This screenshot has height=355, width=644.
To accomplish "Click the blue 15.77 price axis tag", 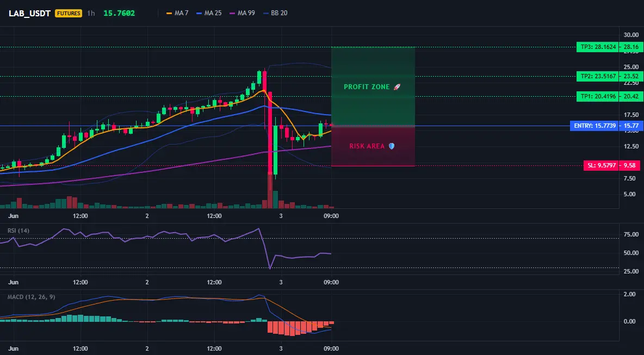I will [x=631, y=126].
